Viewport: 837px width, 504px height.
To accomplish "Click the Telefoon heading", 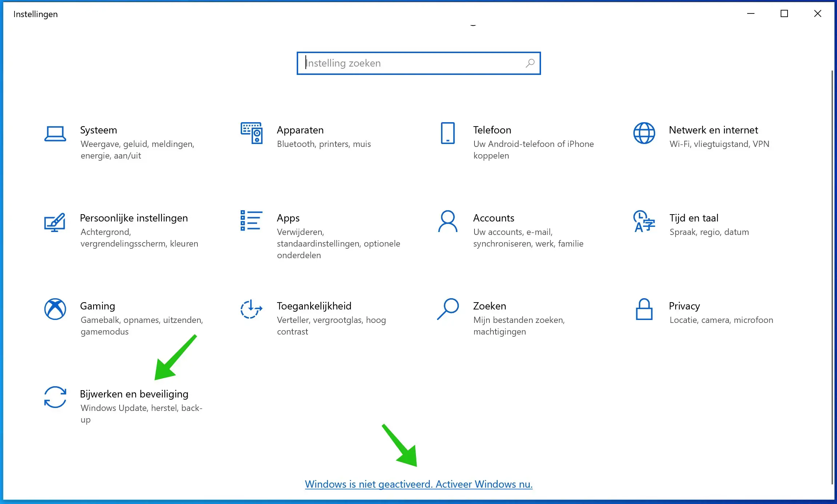I will (492, 130).
